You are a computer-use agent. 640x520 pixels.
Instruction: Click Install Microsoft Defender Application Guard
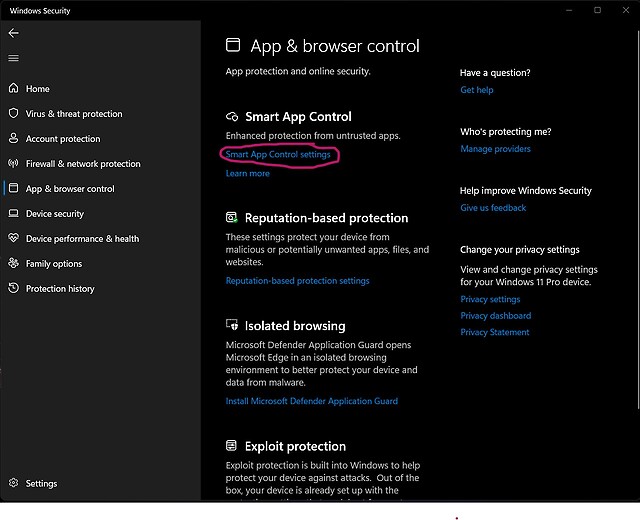click(311, 401)
